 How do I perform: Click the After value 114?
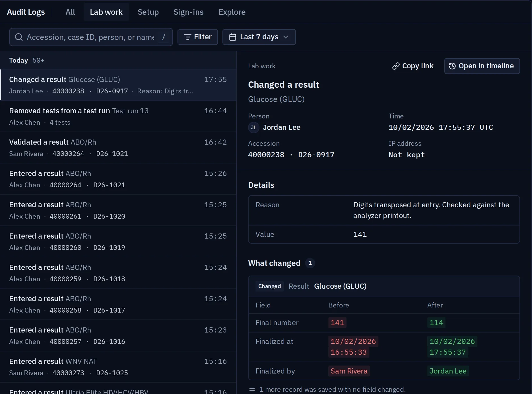436,323
